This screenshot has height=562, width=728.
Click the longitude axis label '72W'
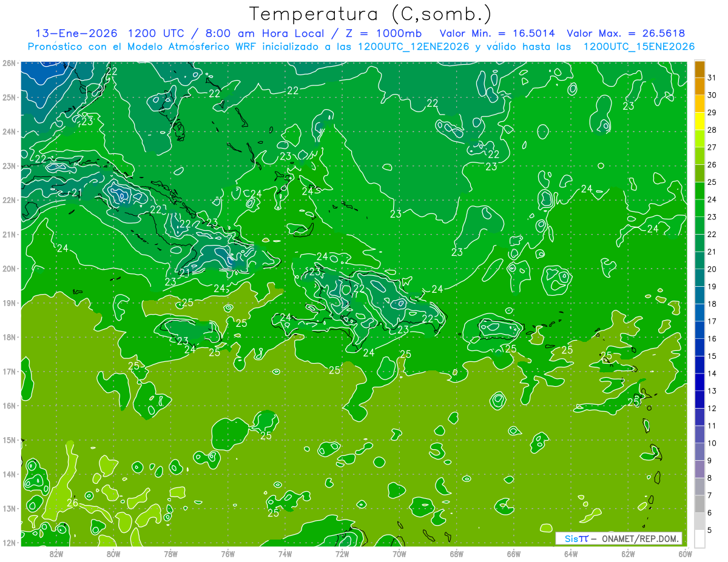[342, 554]
